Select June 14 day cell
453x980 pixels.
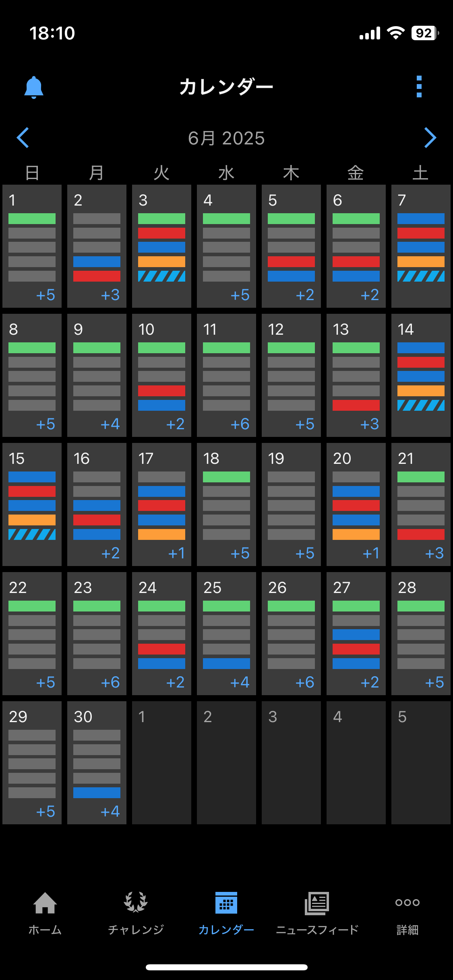point(421,375)
